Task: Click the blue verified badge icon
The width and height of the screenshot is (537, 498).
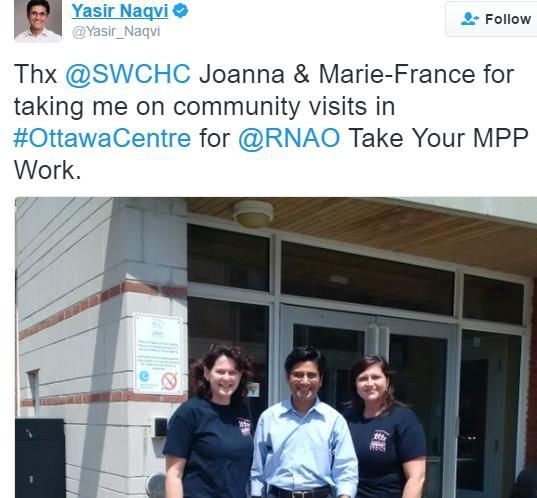Action: point(180,11)
